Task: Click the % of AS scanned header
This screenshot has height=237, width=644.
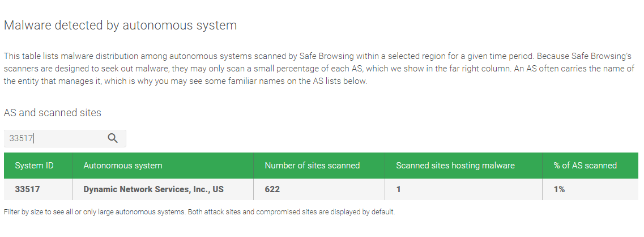Action: tap(585, 166)
